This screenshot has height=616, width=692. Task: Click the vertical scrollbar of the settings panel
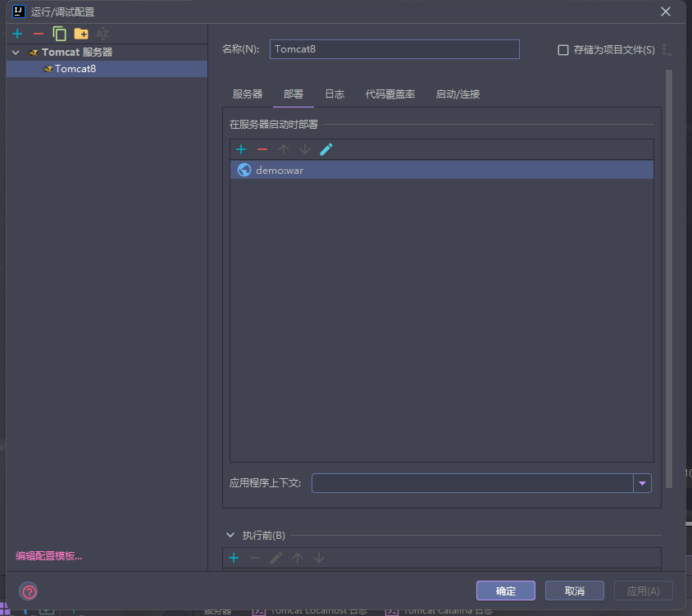tap(669, 278)
